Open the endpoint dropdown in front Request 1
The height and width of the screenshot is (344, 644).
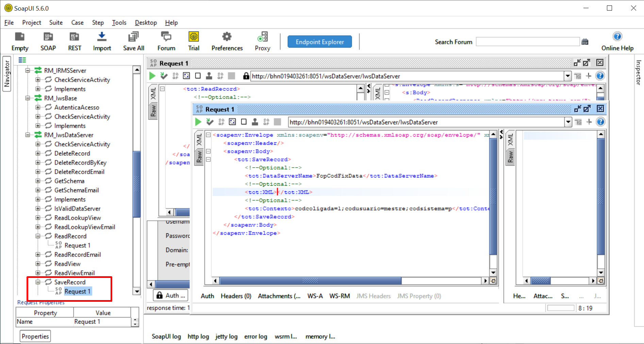(x=568, y=122)
